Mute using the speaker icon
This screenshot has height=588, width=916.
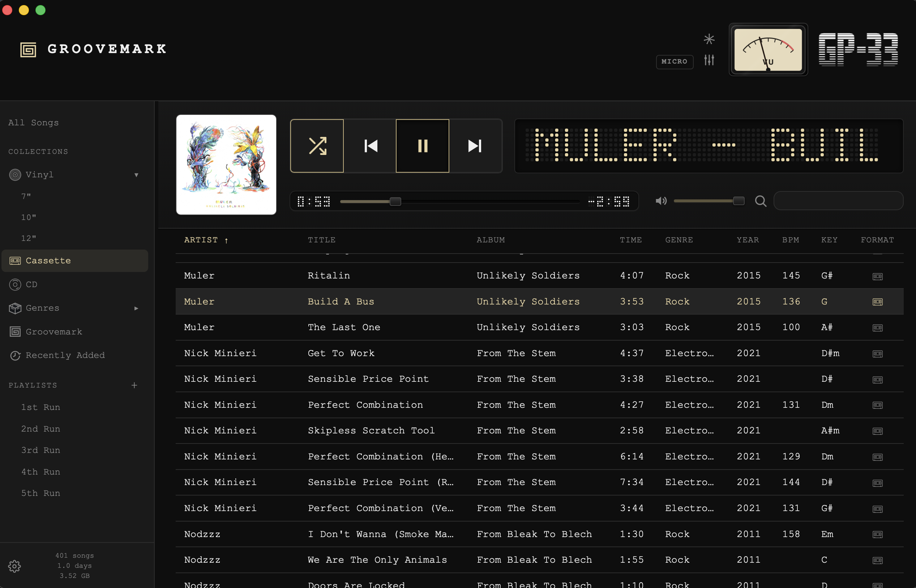point(661,201)
